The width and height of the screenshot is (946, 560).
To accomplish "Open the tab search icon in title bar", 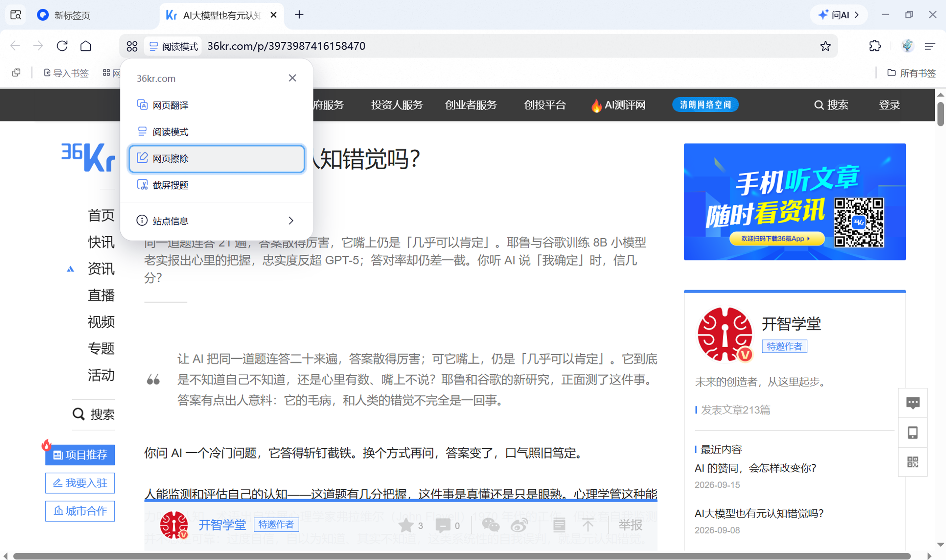I will point(15,15).
